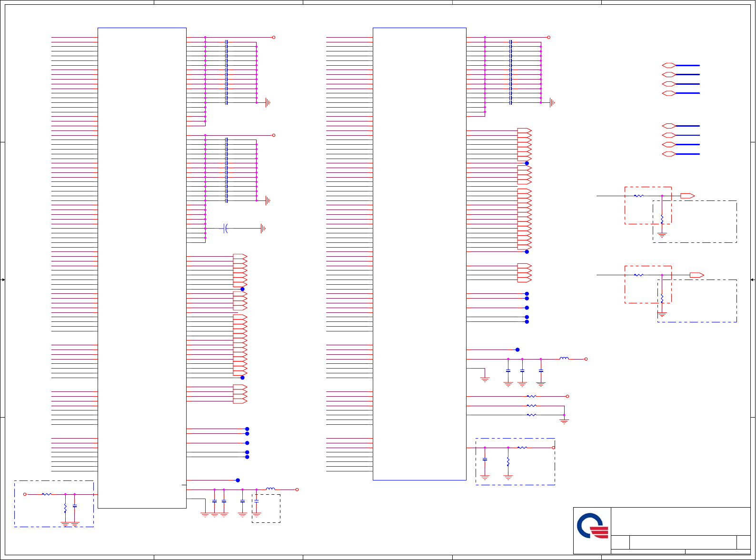Click the resistor inside the upper red dashed box
Image resolution: width=756 pixels, height=560 pixels.
tap(639, 196)
